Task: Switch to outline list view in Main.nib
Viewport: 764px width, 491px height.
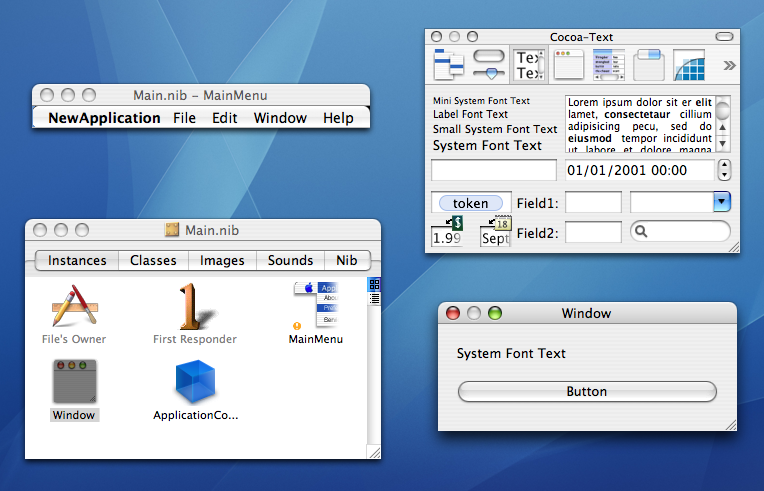Action: (374, 299)
